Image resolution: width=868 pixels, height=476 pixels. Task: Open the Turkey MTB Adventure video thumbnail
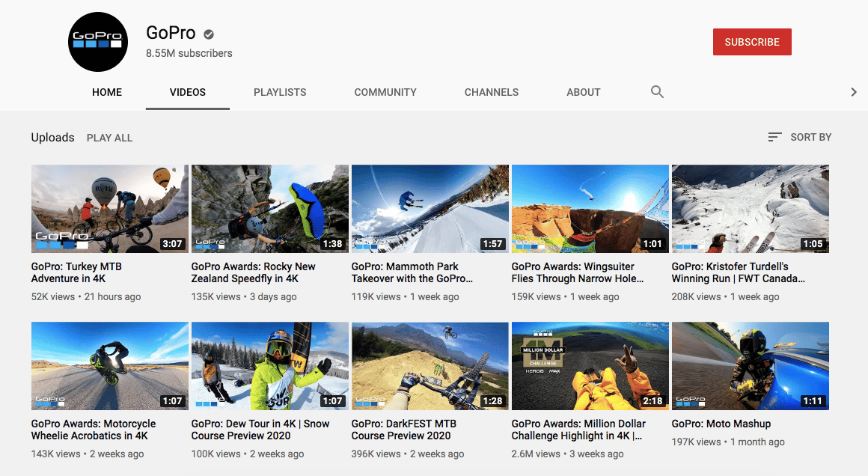pos(109,209)
